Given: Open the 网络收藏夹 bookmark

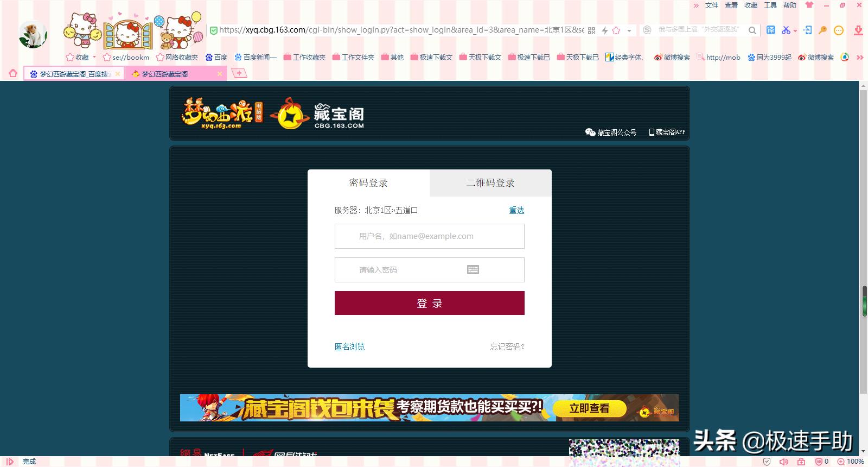Looking at the screenshot, I should [x=177, y=57].
